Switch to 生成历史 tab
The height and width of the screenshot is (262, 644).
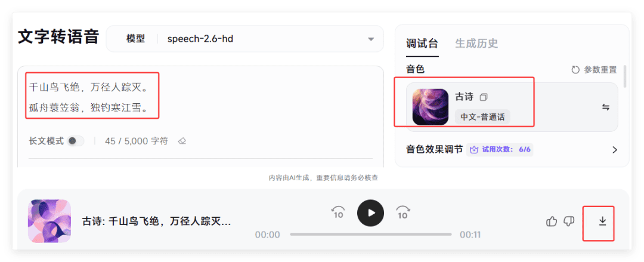click(476, 44)
